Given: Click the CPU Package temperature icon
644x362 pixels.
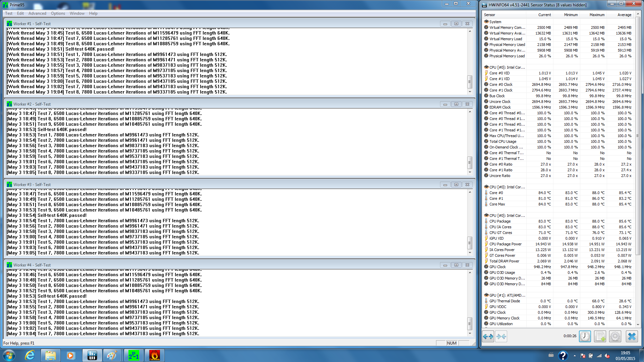Looking at the screenshot, I should click(x=486, y=221).
